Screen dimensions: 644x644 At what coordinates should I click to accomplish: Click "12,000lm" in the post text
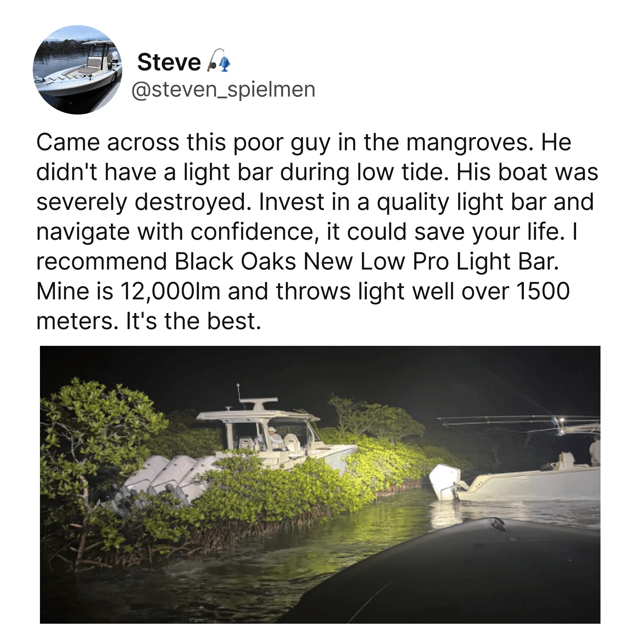pyautogui.click(x=170, y=292)
